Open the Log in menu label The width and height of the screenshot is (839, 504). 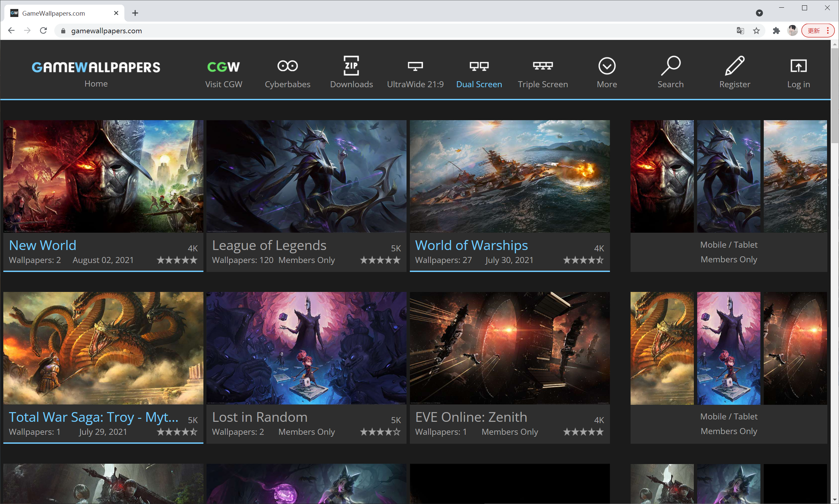click(798, 84)
